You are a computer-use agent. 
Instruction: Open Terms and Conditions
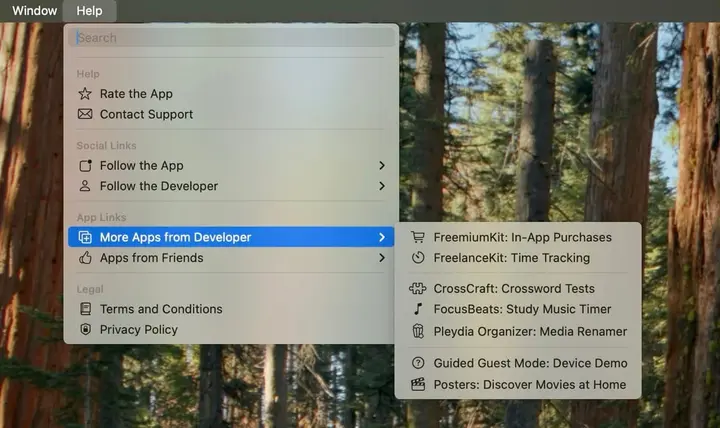click(x=231, y=309)
